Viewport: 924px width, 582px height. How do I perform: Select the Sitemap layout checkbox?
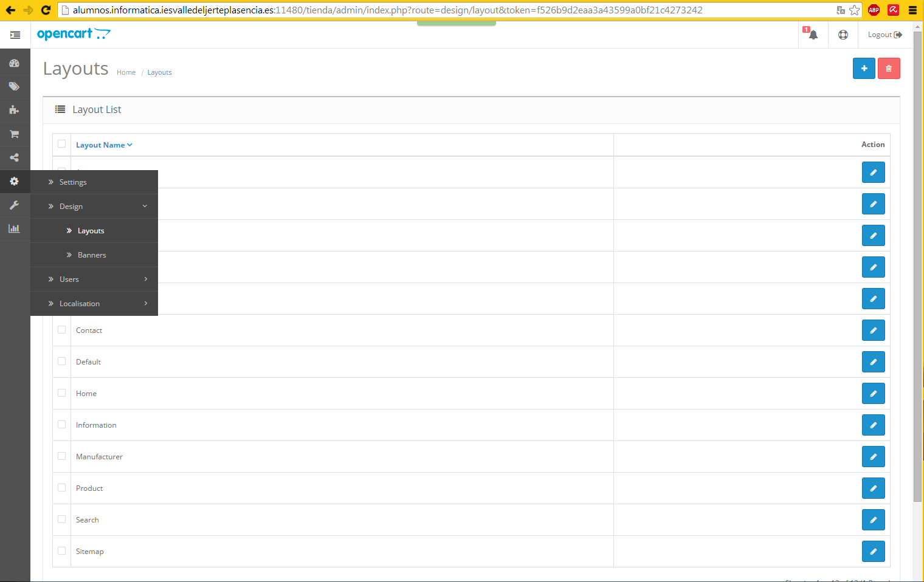(61, 551)
